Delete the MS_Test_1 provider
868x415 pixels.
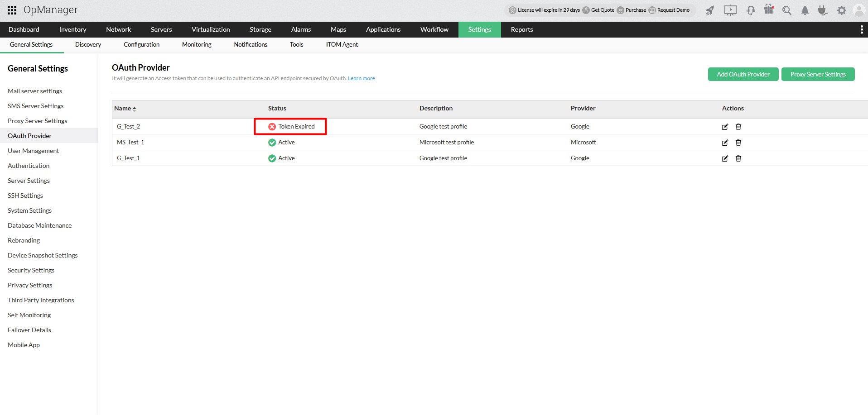(738, 143)
